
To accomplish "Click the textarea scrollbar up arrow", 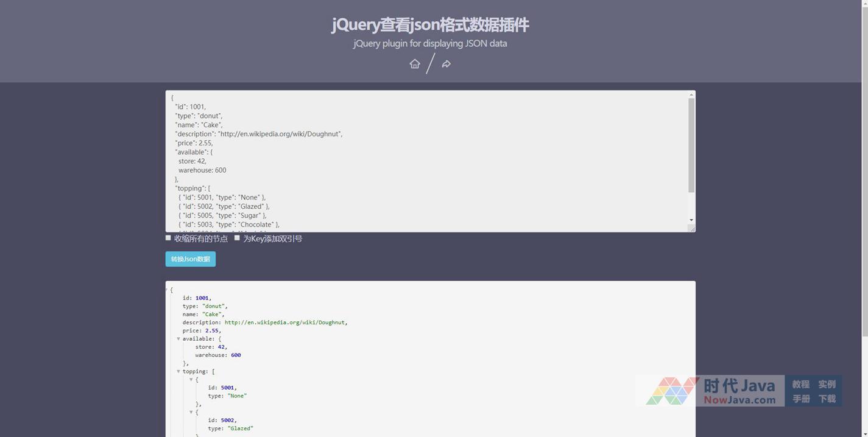I will (691, 94).
